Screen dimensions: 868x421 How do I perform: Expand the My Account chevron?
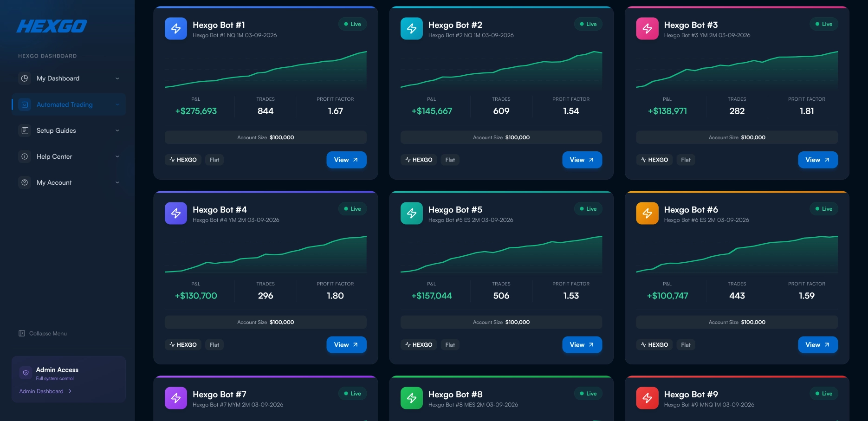point(117,182)
